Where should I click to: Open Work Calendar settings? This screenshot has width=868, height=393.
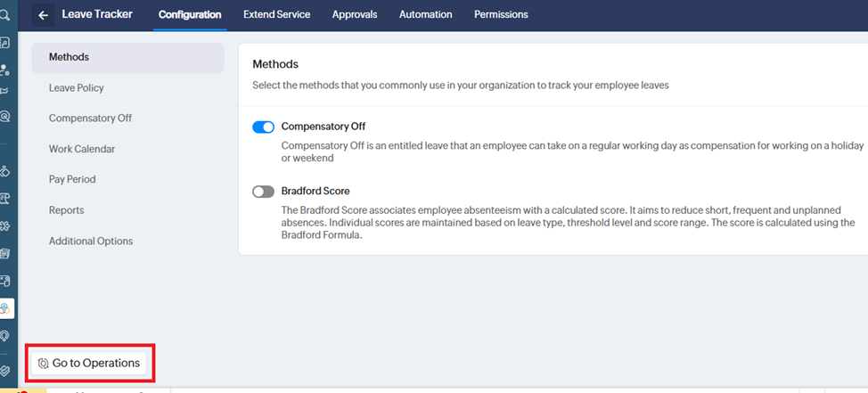82,149
